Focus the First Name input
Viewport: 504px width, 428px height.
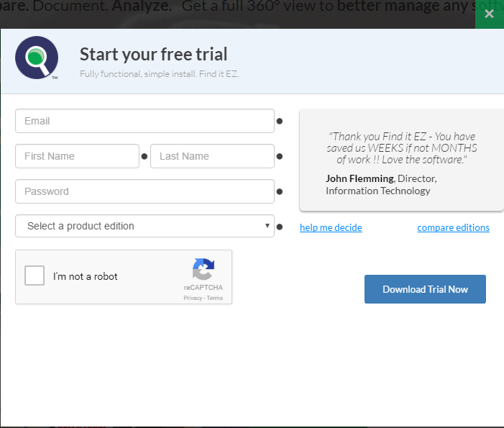[x=77, y=156]
